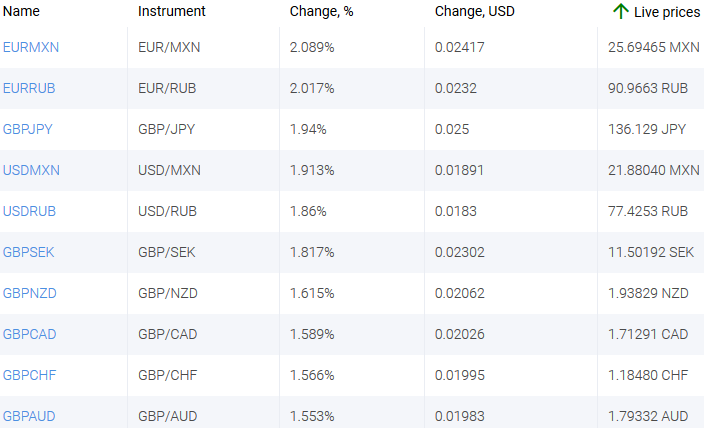Select the USDRUB link
The width and height of the screenshot is (704, 428).
coord(29,211)
